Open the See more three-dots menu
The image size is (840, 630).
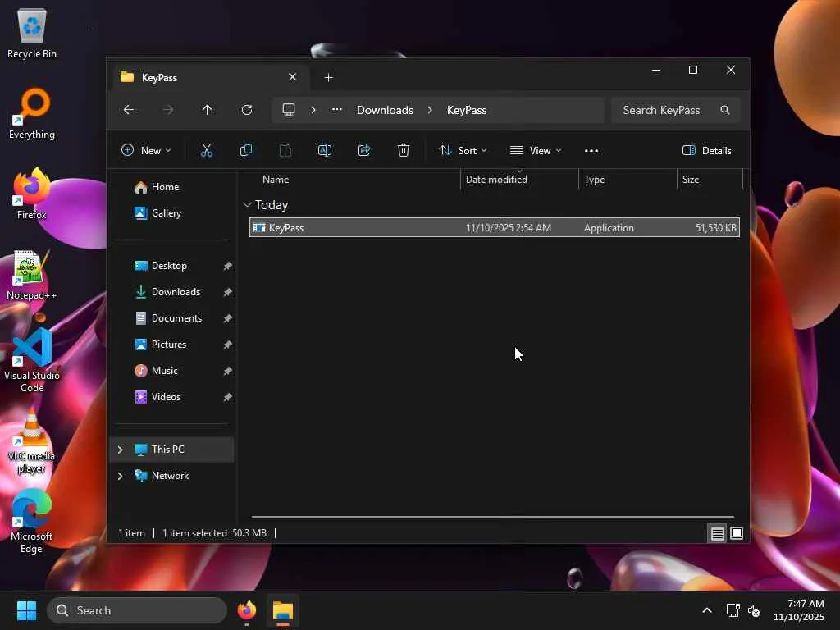coord(591,151)
